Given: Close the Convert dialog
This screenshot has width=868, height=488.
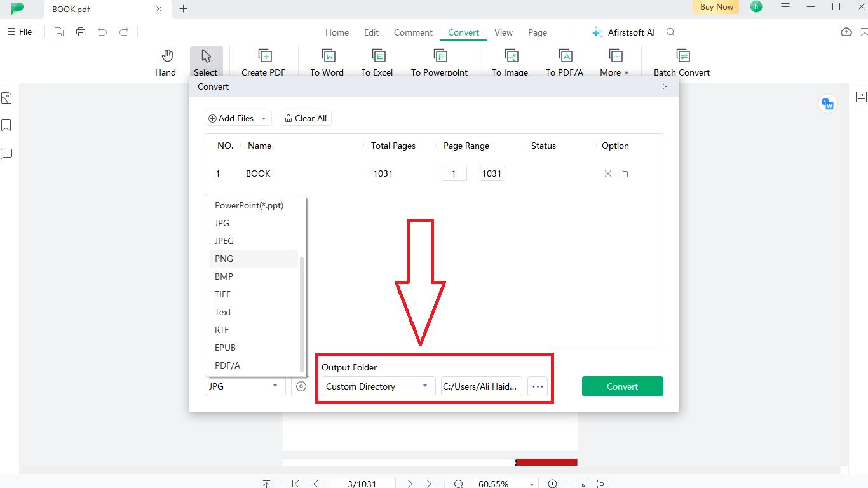Looking at the screenshot, I should pyautogui.click(x=666, y=86).
